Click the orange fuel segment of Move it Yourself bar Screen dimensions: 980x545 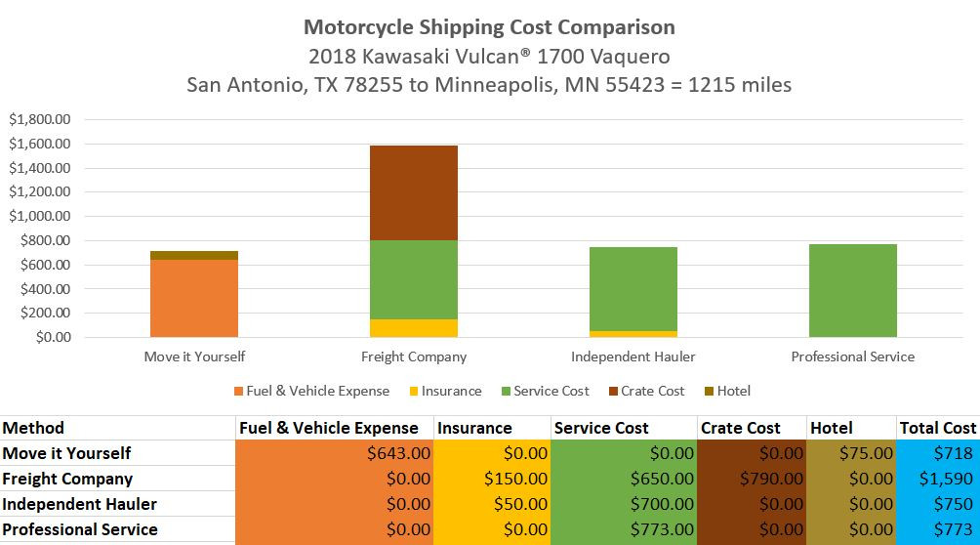(194, 299)
